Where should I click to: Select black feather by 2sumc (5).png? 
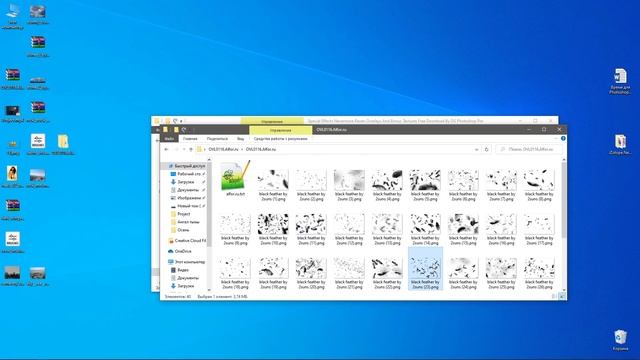pyautogui.click(x=425, y=185)
